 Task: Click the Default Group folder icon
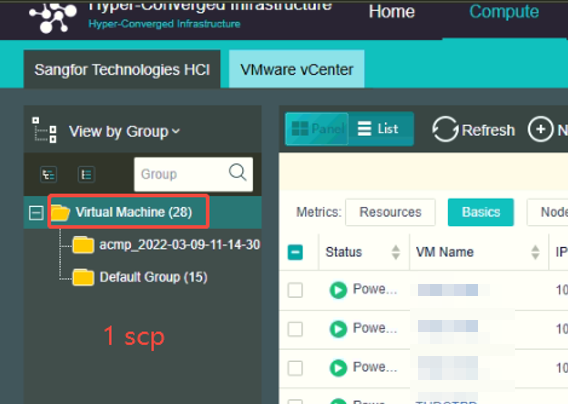[x=83, y=277]
